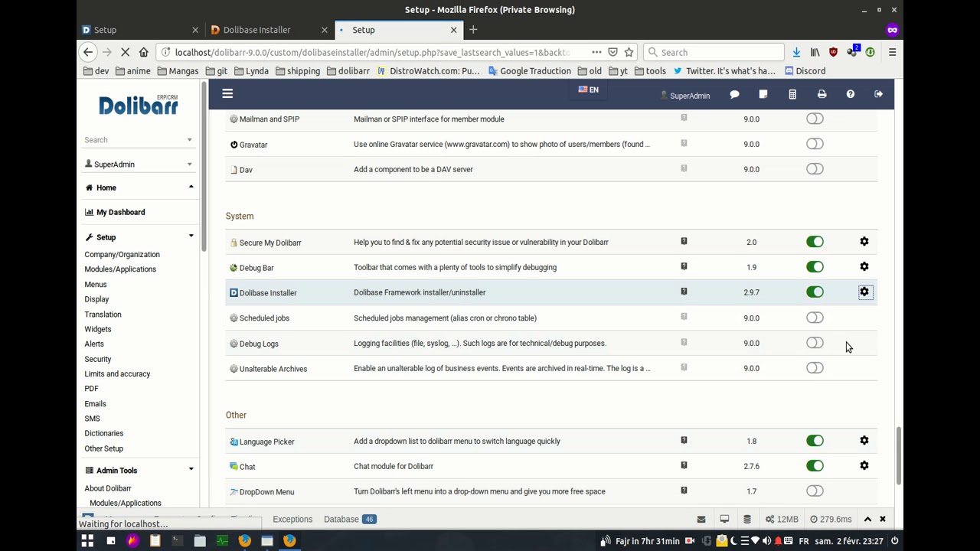Click the Firefox Search input field
Screen dimensions: 980x551
(x=714, y=52)
